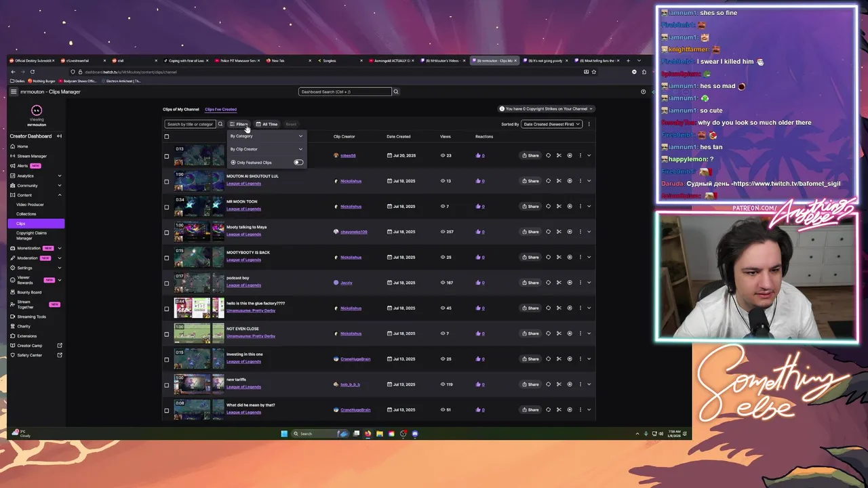This screenshot has width=868, height=488.
Task: Expand the row chevron for podcast boy
Action: (x=589, y=283)
